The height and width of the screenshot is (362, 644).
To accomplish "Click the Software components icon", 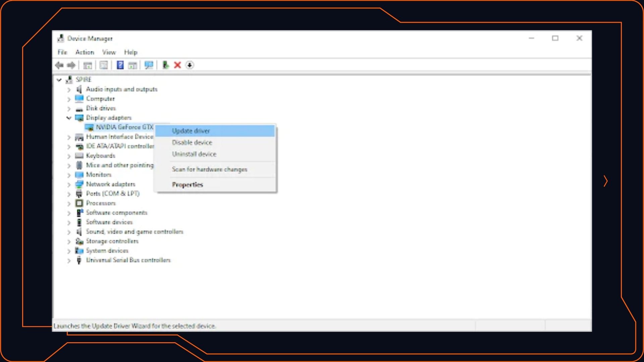I will [x=79, y=213].
